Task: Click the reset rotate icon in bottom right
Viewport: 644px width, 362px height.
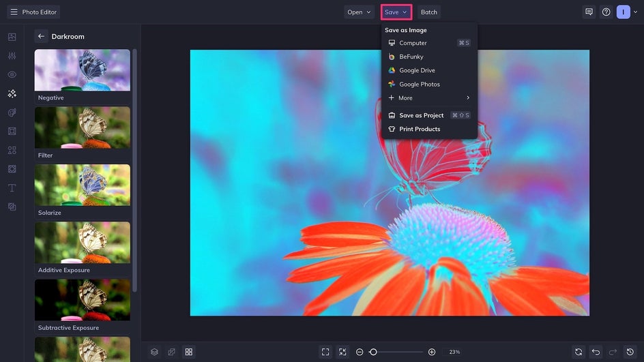Action: tap(579, 352)
